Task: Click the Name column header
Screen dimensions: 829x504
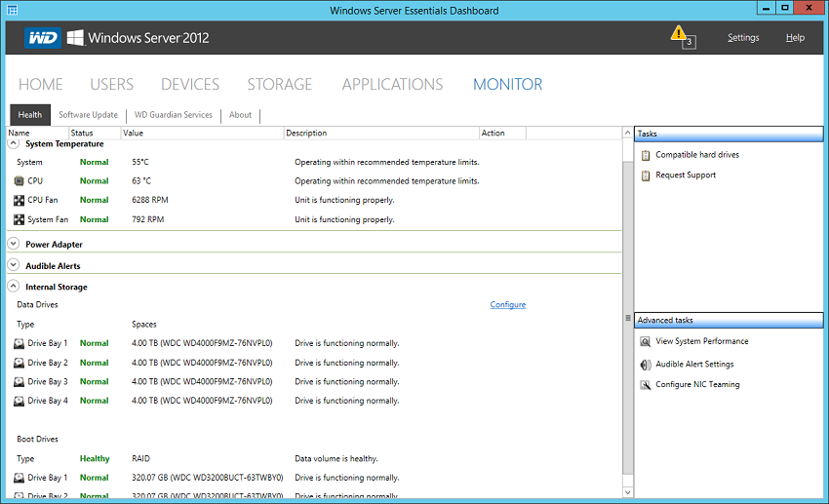Action: click(37, 134)
